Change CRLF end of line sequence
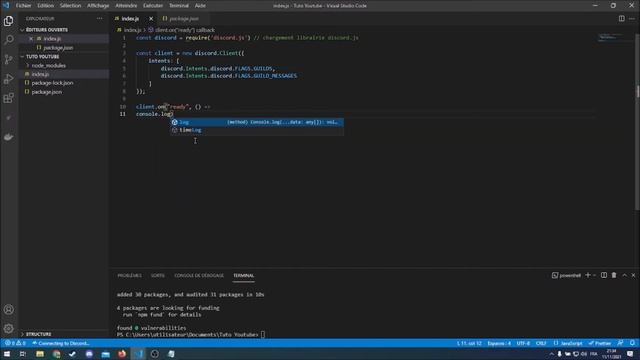The height and width of the screenshot is (360, 640). [541, 343]
